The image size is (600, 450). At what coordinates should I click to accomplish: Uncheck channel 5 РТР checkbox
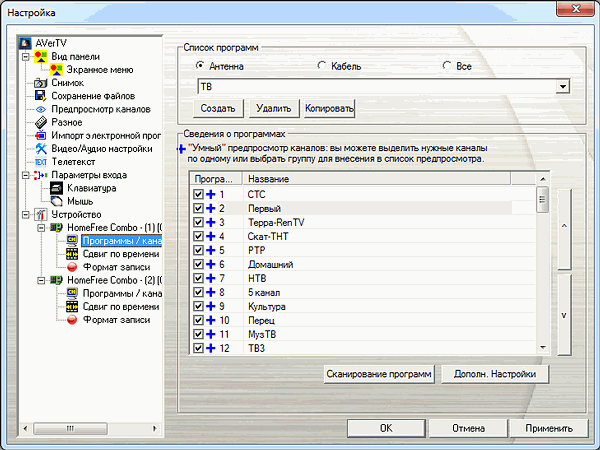pyautogui.click(x=198, y=250)
